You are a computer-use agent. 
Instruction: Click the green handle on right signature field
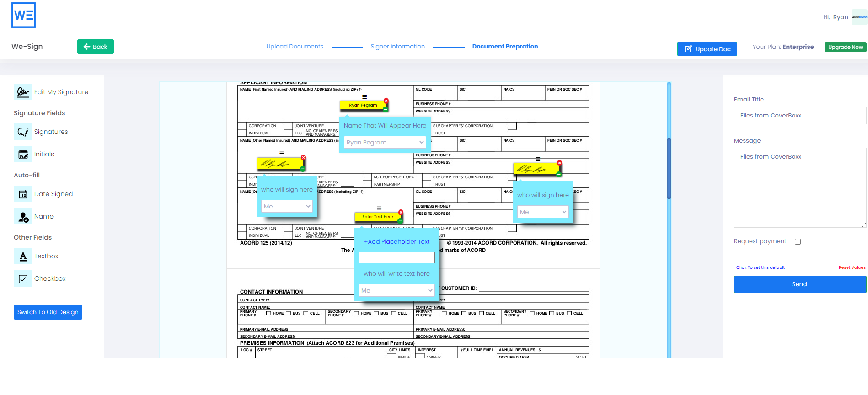tap(559, 174)
